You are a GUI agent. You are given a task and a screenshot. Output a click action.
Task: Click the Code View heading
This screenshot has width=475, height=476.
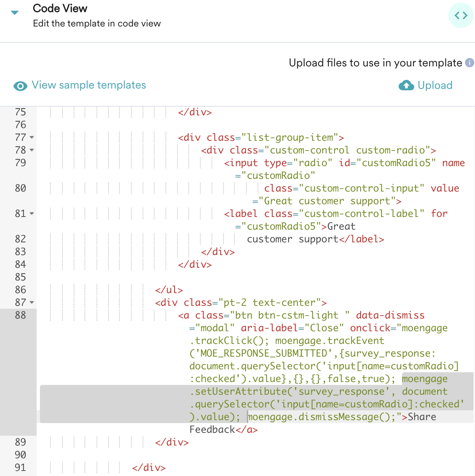[x=60, y=8]
